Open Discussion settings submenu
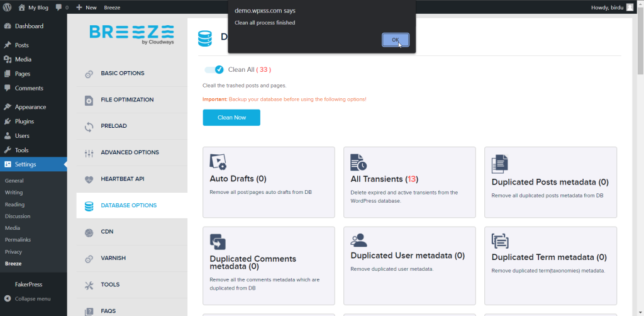Viewport: 644px width, 316px height. [x=18, y=216]
